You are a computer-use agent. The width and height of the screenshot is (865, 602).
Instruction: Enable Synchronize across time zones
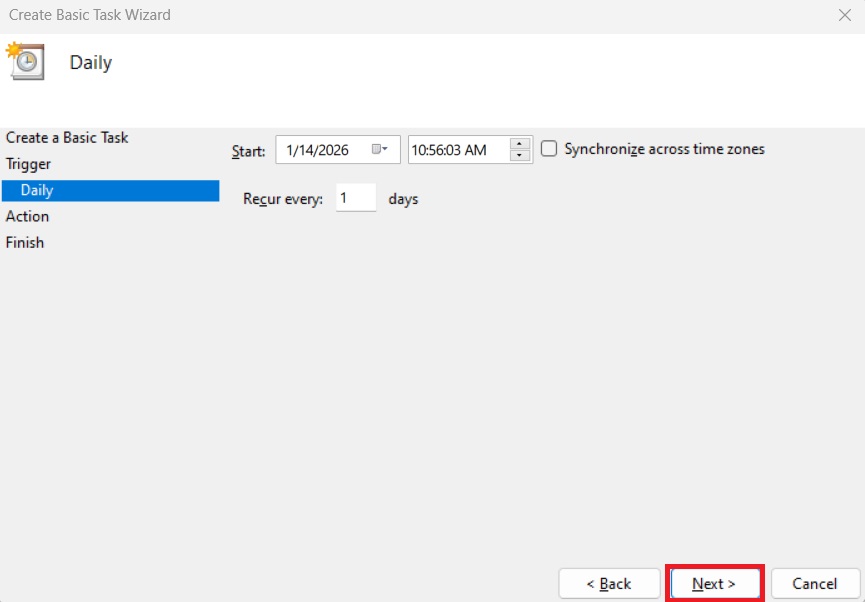tap(549, 149)
